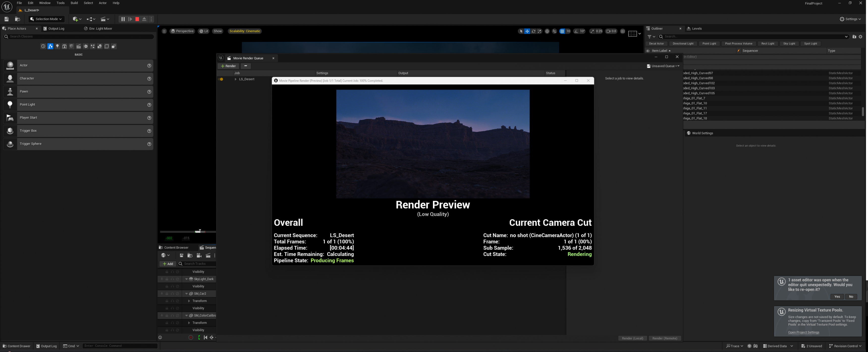Expand the LS_Desert job row
Image resolution: width=868 pixels, height=352 pixels.
[x=235, y=79]
